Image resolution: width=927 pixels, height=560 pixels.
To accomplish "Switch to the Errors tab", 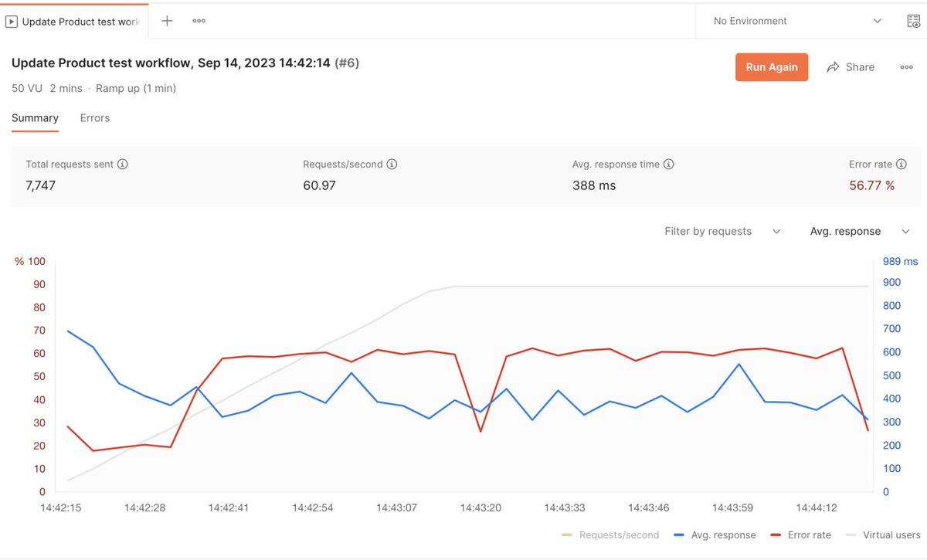I will pos(94,117).
